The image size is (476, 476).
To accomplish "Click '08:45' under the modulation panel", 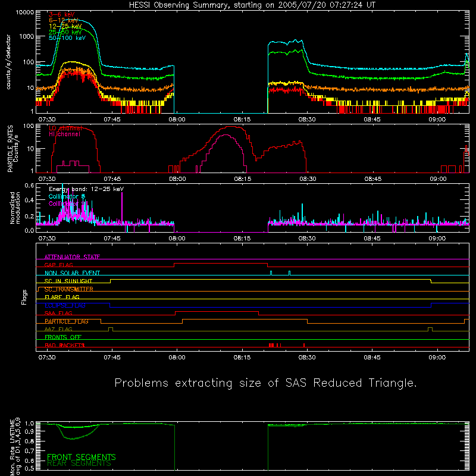I will click(372, 239).
